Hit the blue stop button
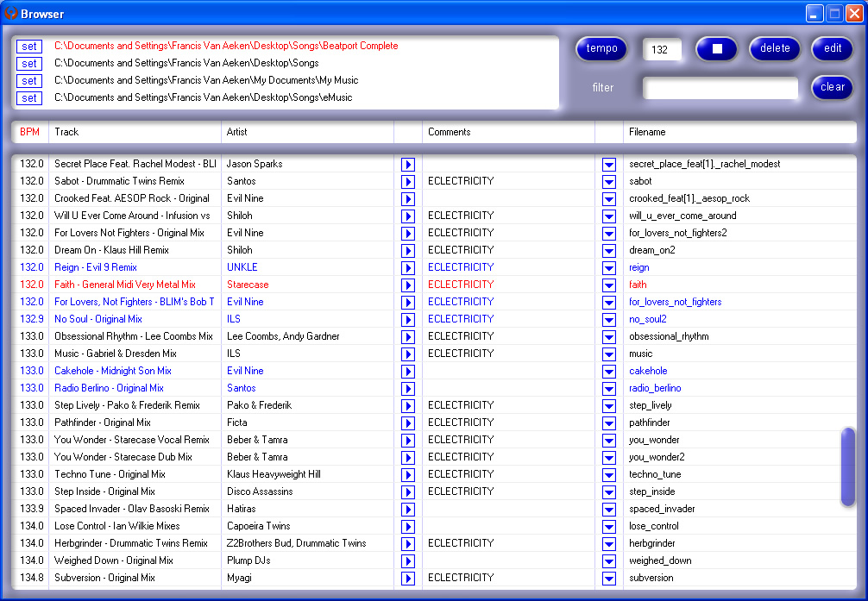868x601 pixels. tap(717, 49)
